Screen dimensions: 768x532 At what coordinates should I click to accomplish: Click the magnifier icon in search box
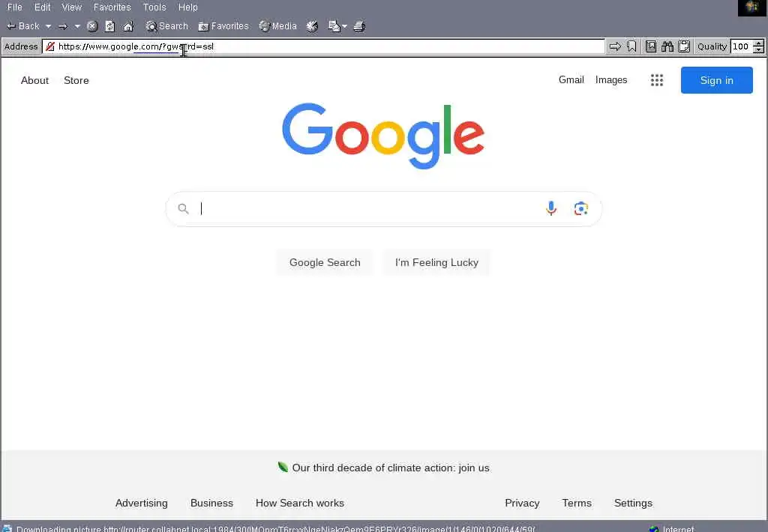point(183,209)
